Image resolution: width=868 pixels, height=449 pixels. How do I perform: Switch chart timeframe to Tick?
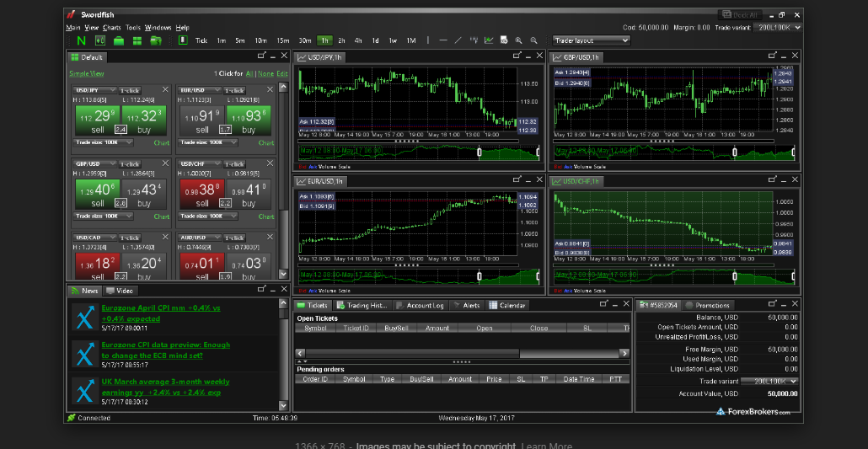point(201,40)
